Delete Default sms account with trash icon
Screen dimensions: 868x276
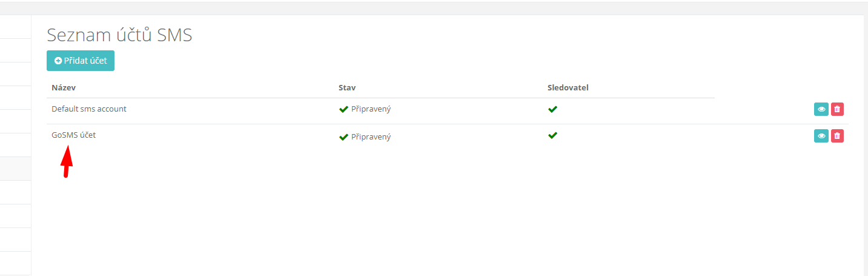(837, 109)
